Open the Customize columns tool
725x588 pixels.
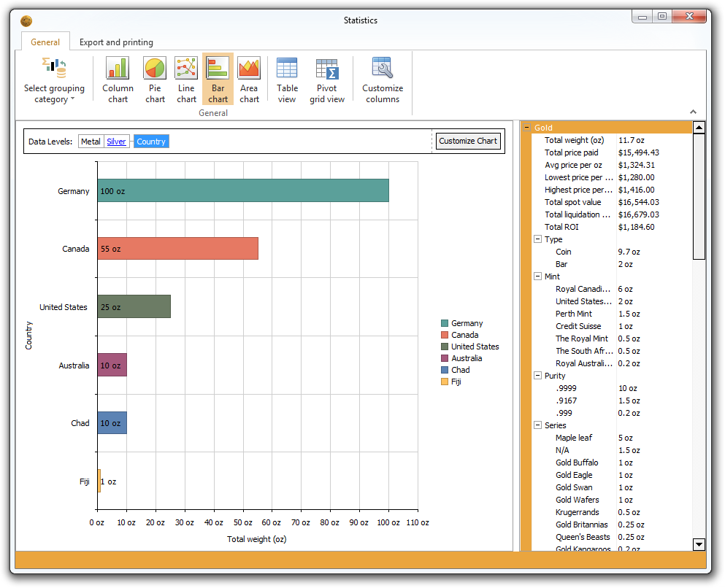(x=383, y=78)
